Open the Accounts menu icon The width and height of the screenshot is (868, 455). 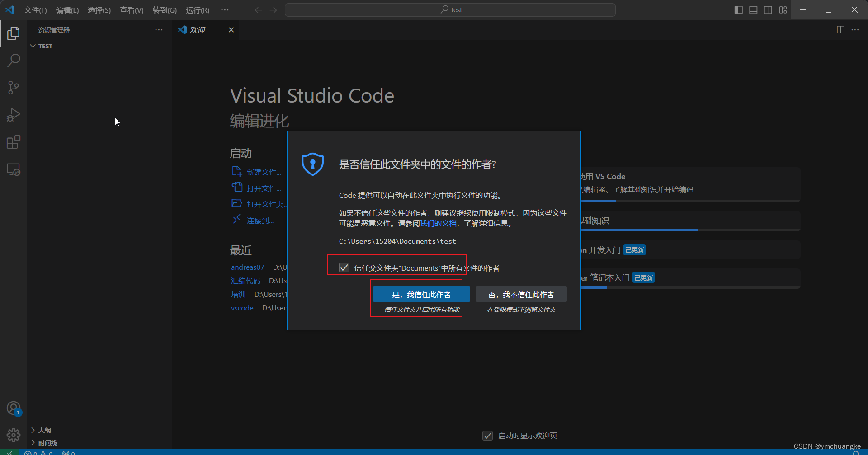pos(14,408)
